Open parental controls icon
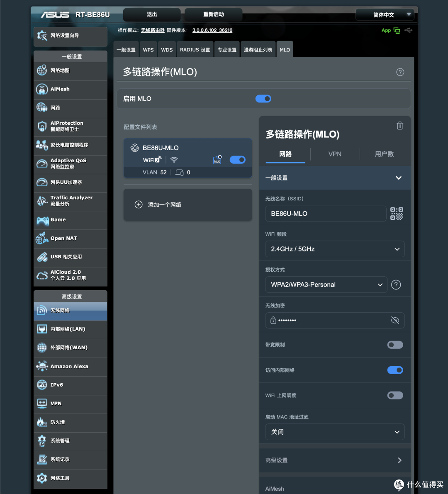Viewport: 448px width, 494px height. click(42, 145)
